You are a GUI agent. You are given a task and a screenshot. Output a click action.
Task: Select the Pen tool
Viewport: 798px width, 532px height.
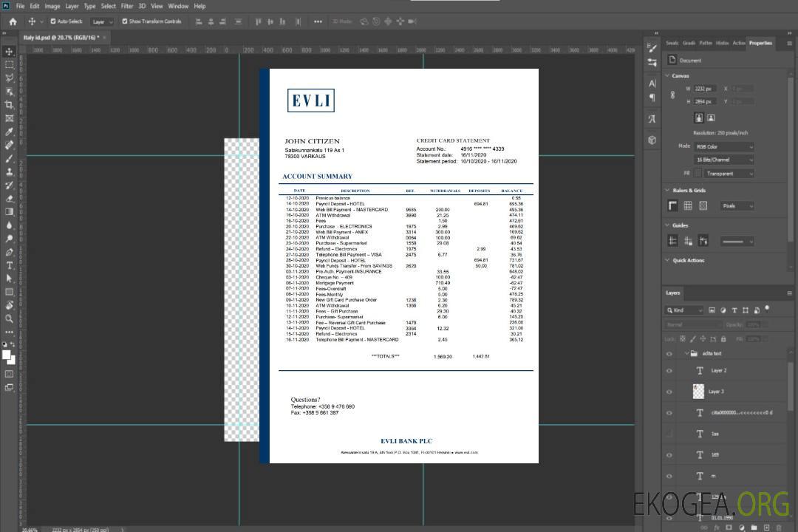pyautogui.click(x=9, y=252)
